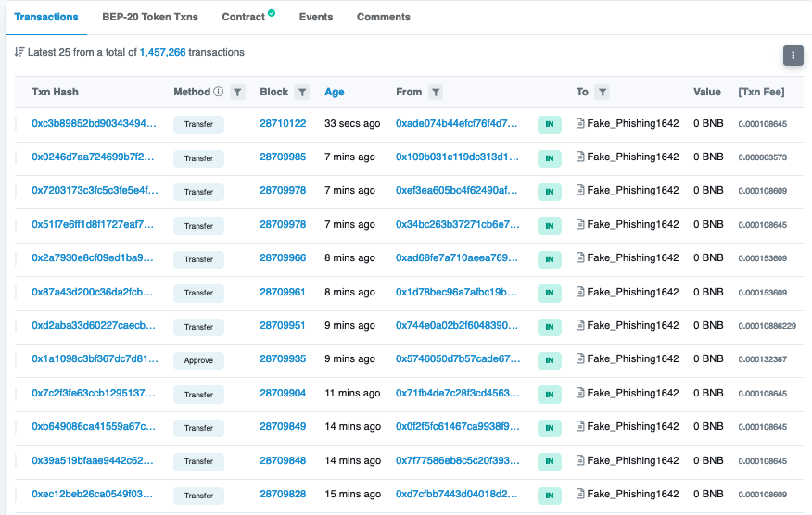Click the 1,457,266 total transactions link
The image size is (812, 515).
(x=162, y=53)
